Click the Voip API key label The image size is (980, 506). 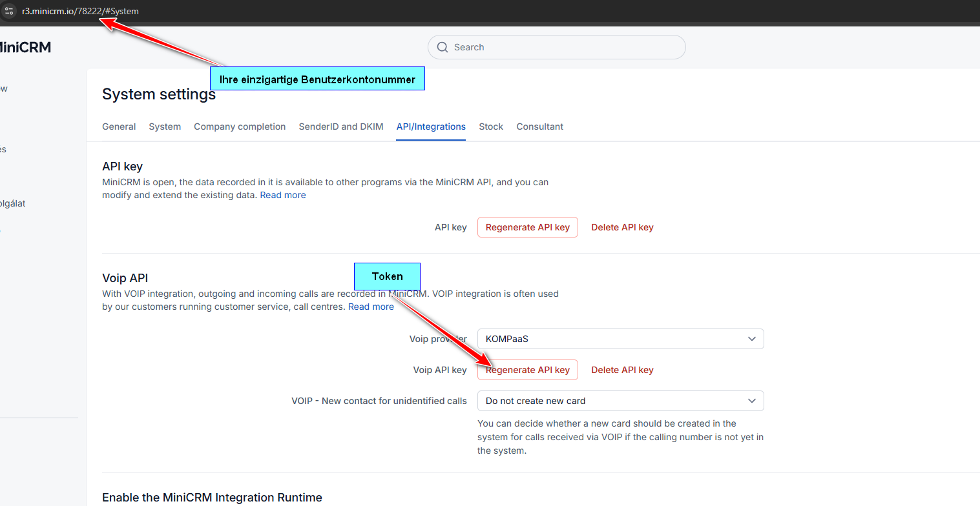[x=440, y=370]
